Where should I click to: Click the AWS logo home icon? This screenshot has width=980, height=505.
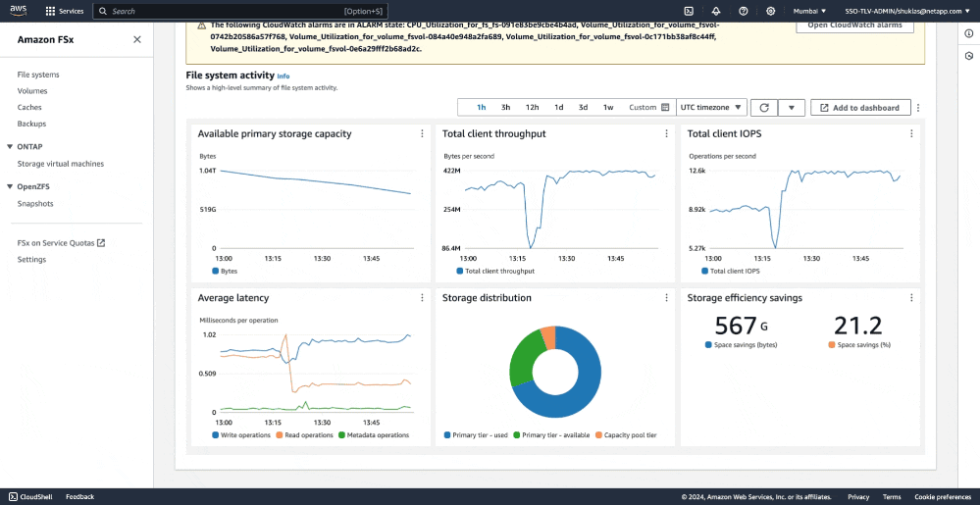(19, 11)
